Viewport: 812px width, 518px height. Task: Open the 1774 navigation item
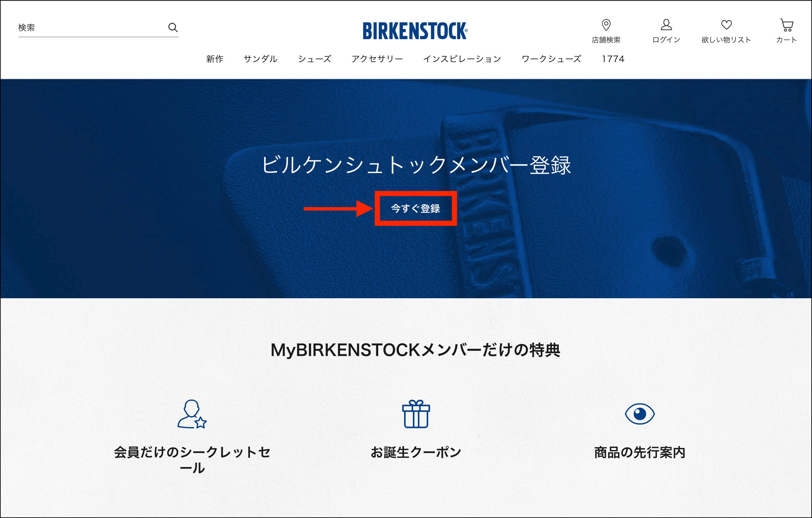pos(613,59)
